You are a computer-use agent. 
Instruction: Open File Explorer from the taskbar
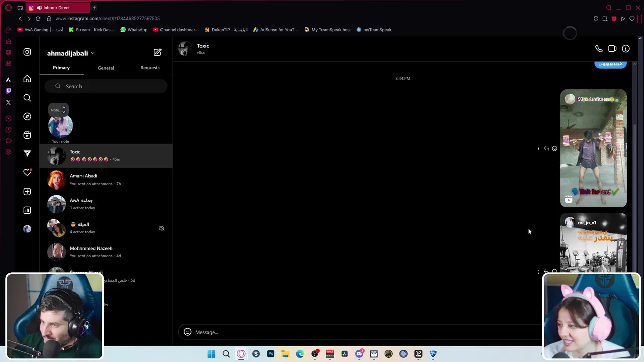click(285, 354)
